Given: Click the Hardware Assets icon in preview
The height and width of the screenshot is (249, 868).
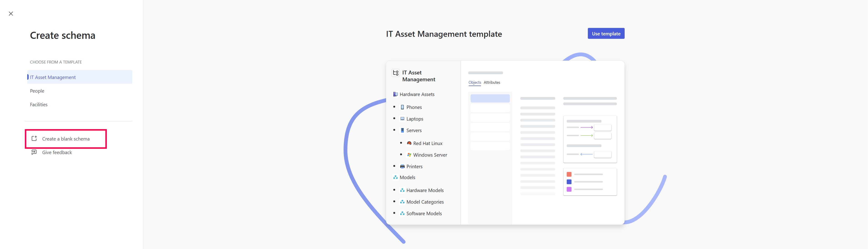Looking at the screenshot, I should [x=395, y=94].
